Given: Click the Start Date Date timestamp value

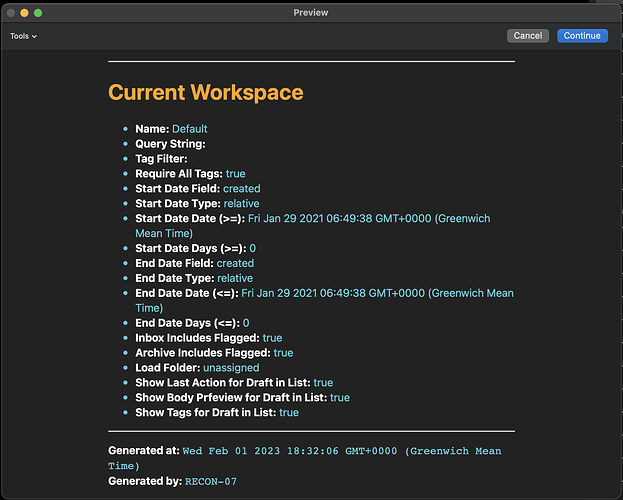Looking at the screenshot, I should pyautogui.click(x=313, y=226).
